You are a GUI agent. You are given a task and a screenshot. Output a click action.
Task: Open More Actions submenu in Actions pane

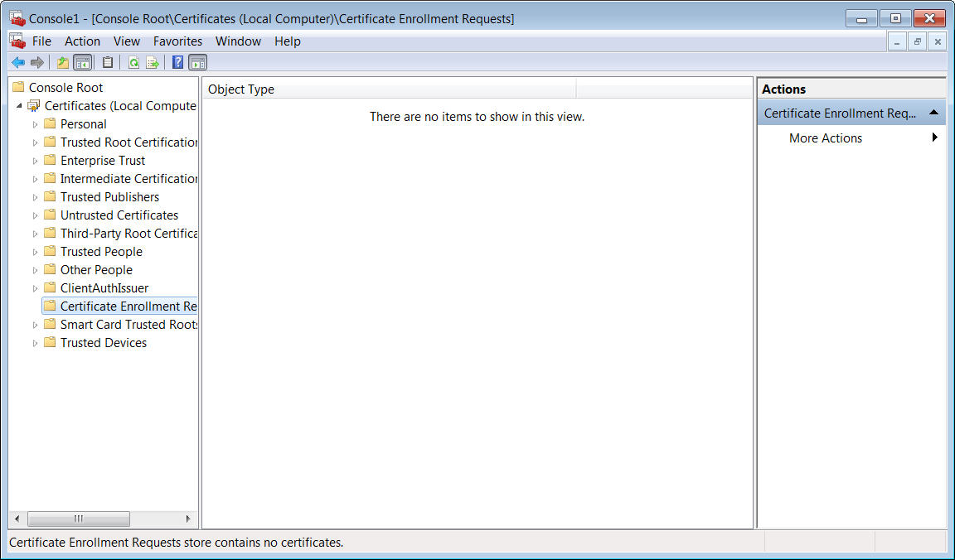(826, 138)
